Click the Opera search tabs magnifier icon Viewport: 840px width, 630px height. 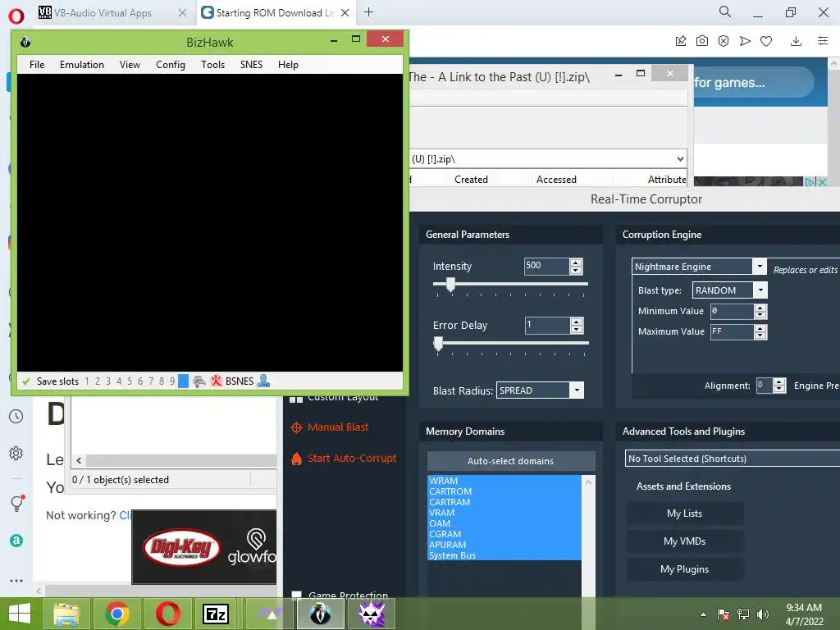pyautogui.click(x=725, y=11)
